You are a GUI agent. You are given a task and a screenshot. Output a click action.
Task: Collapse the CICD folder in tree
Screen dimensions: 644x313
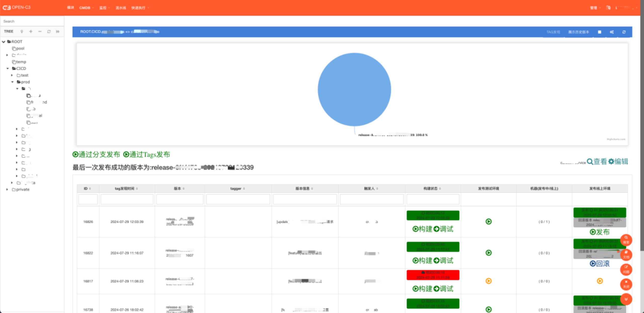pyautogui.click(x=8, y=68)
